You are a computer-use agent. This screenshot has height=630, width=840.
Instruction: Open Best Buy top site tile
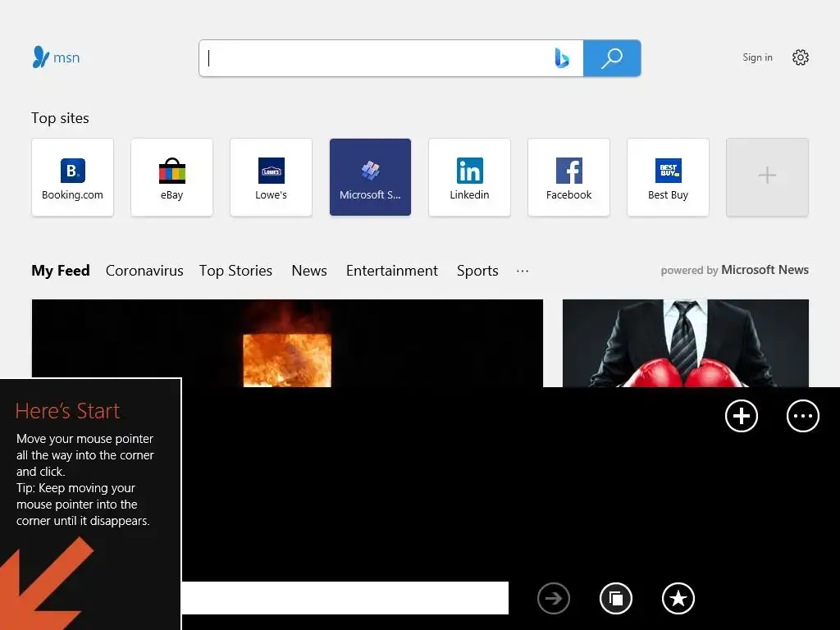click(668, 177)
